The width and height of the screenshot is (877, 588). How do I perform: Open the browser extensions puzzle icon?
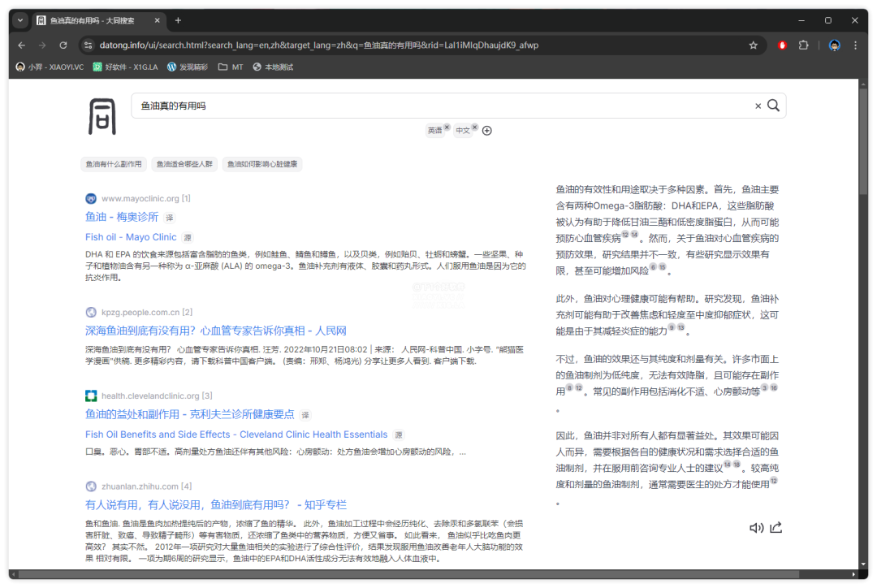(x=804, y=45)
